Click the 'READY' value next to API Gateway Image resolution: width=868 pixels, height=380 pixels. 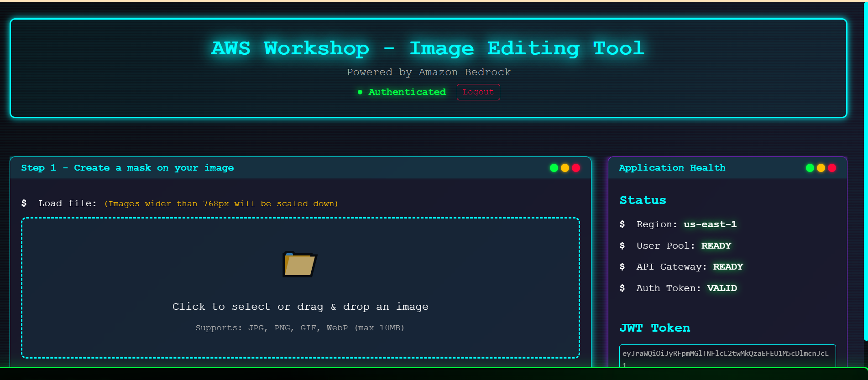pyautogui.click(x=728, y=267)
